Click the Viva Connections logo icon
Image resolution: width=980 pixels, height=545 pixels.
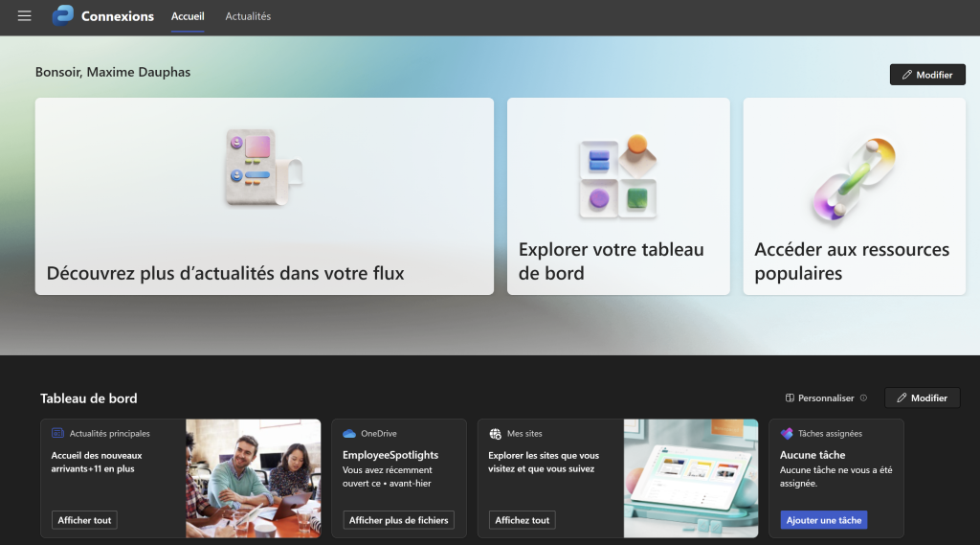coord(63,16)
